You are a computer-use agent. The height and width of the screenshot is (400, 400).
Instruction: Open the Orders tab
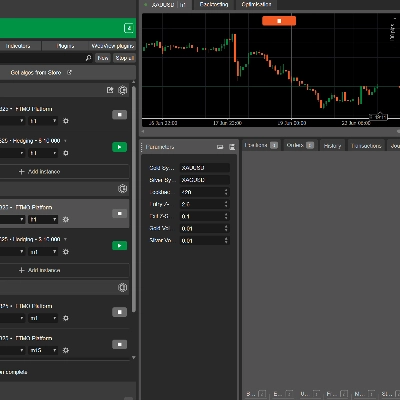300,145
